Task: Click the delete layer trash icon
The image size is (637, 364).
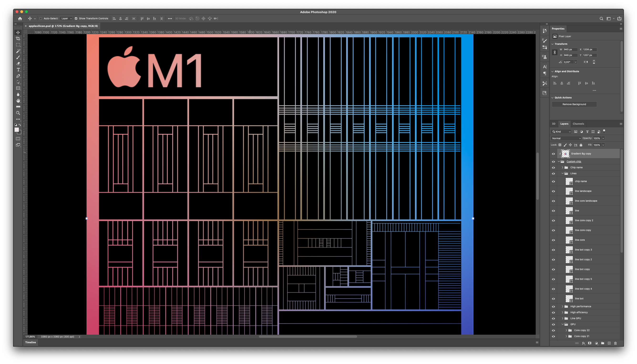Action: (x=616, y=343)
